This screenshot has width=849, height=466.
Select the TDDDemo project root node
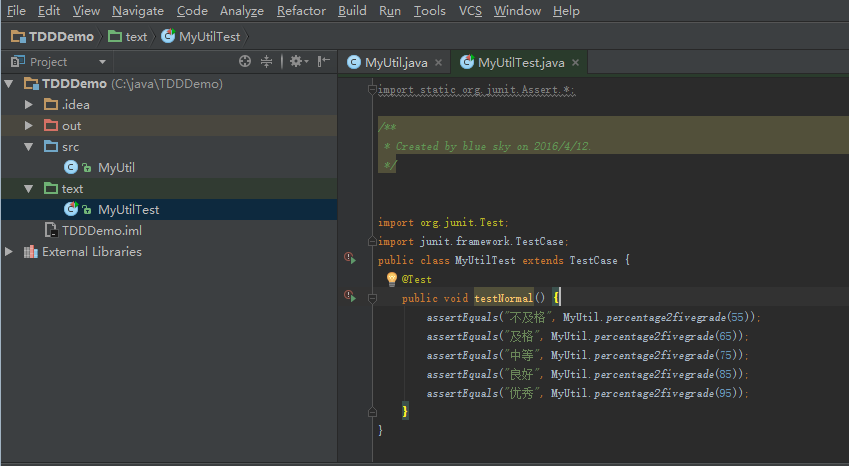click(169, 84)
